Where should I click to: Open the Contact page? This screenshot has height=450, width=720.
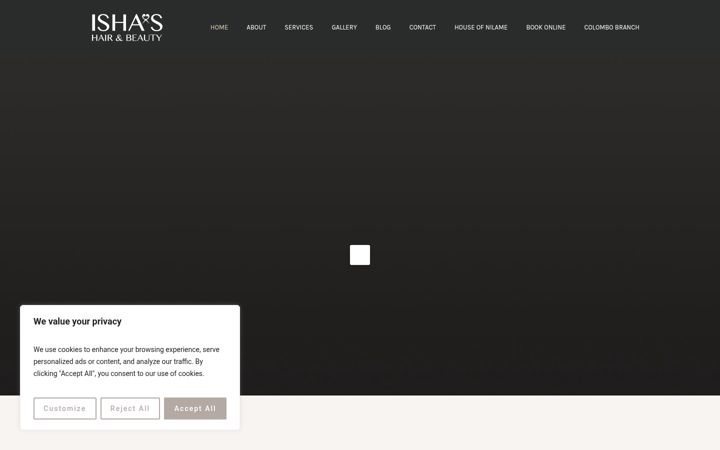pyautogui.click(x=422, y=28)
